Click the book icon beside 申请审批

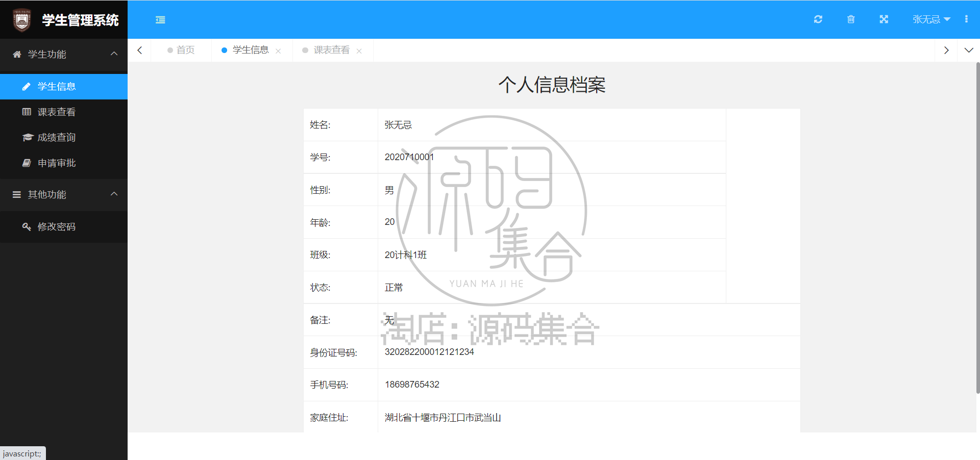pyautogui.click(x=27, y=163)
